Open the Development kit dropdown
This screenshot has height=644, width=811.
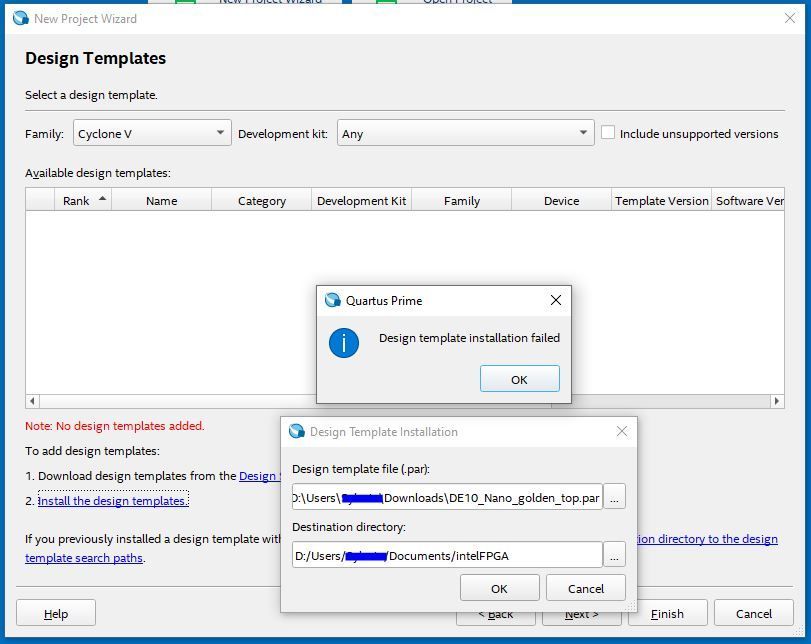pyautogui.click(x=465, y=133)
